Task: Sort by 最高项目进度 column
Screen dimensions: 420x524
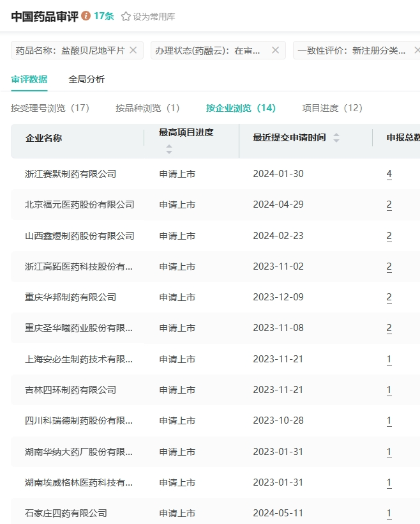Action: [169, 149]
